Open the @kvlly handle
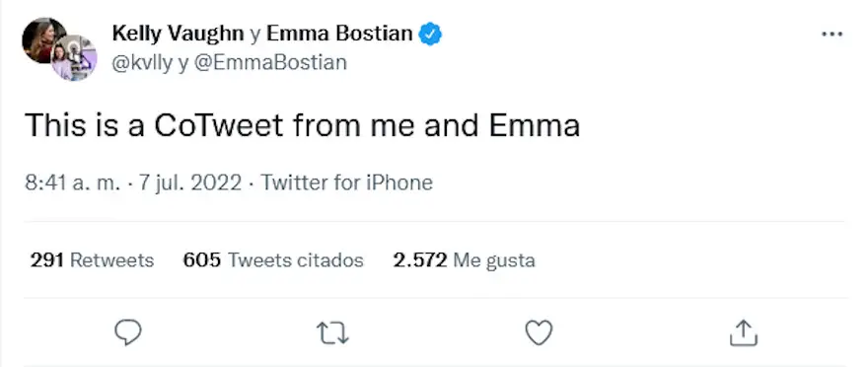The image size is (868, 367). [x=142, y=62]
